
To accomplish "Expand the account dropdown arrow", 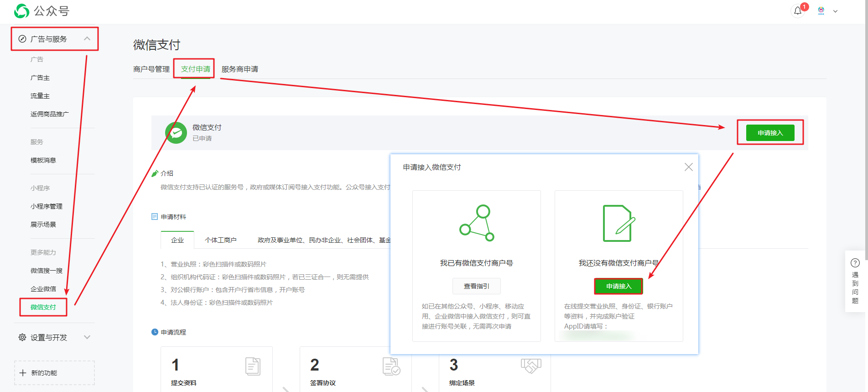I will click(x=836, y=11).
